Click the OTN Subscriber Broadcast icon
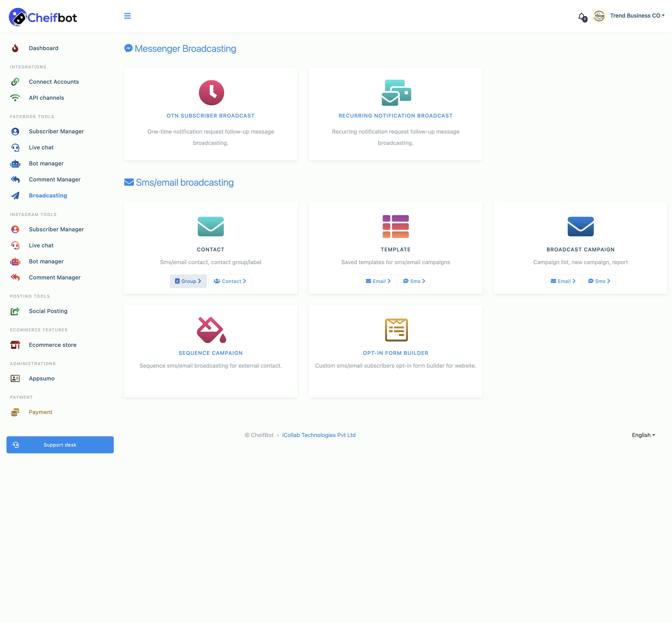Viewport: 672px width, 623px height. click(x=210, y=92)
